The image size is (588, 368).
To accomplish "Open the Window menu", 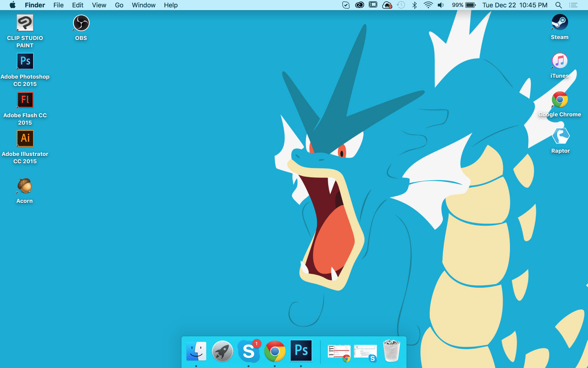I will 144,5.
